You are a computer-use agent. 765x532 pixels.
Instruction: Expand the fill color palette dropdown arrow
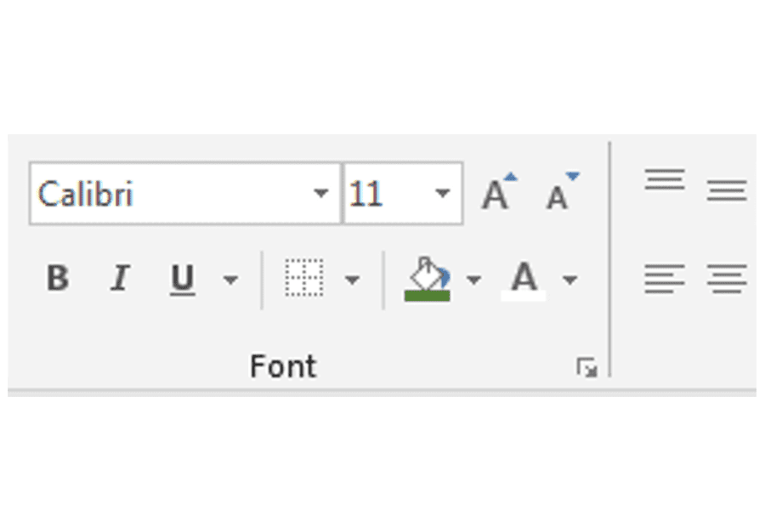coord(473,280)
